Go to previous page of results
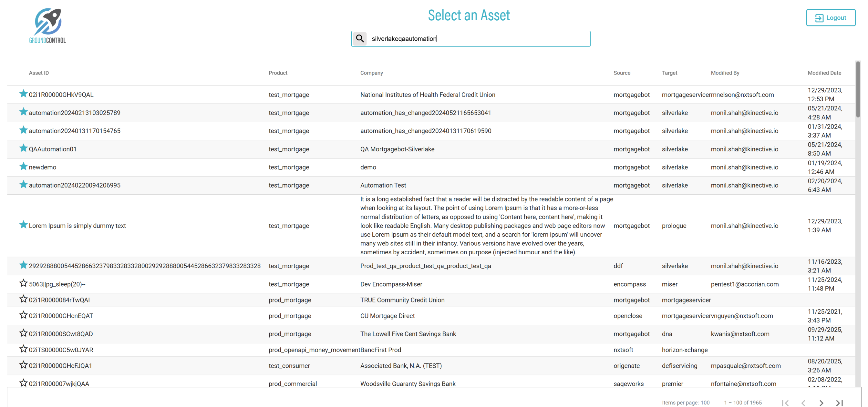Screen dimensions: 868x407 pos(803,402)
